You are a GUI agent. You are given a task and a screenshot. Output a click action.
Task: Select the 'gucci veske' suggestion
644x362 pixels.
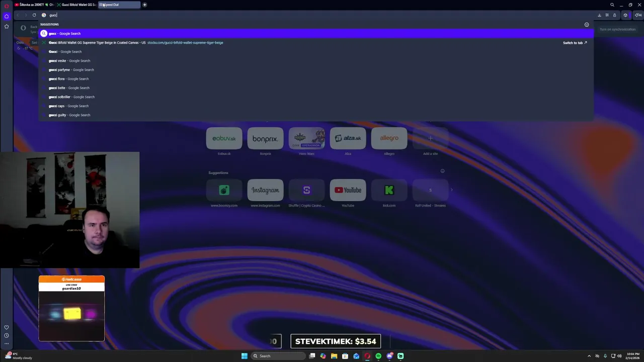click(317, 61)
